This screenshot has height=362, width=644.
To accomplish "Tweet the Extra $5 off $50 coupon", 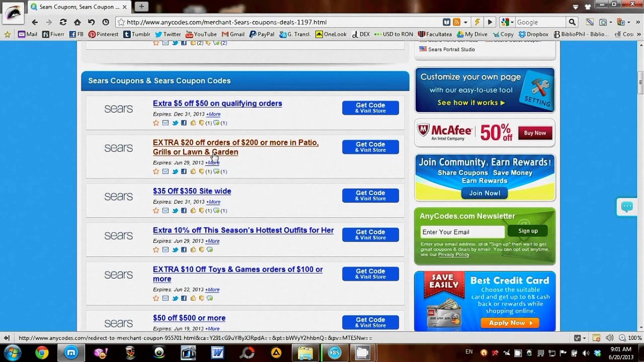I will pyautogui.click(x=175, y=123).
